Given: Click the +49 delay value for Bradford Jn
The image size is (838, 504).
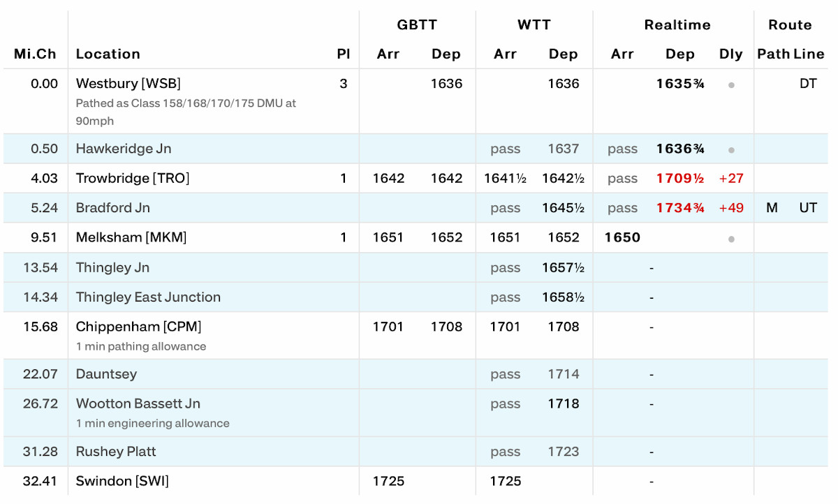Looking at the screenshot, I should [x=731, y=208].
